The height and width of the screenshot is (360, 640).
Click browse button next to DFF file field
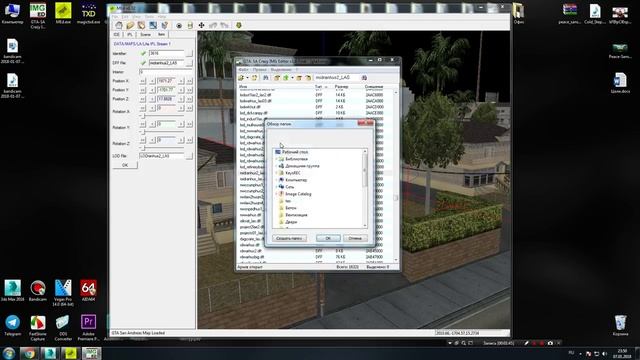(x=189, y=63)
